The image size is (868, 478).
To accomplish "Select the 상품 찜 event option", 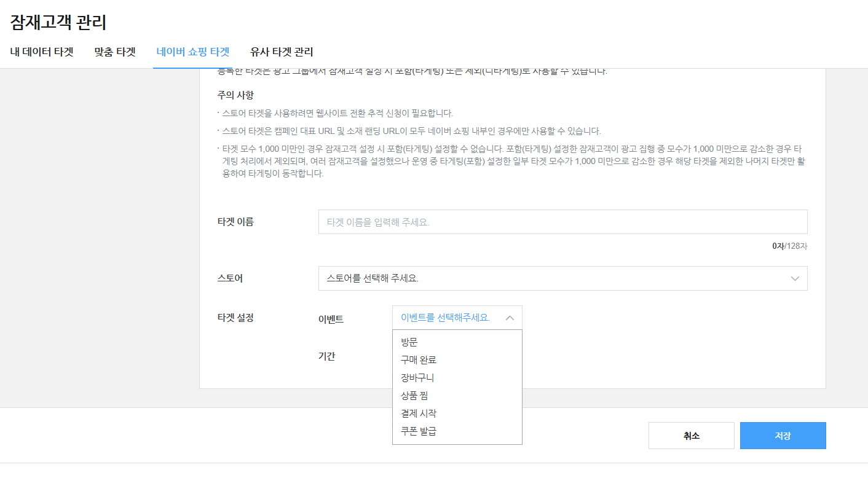I will tap(414, 396).
